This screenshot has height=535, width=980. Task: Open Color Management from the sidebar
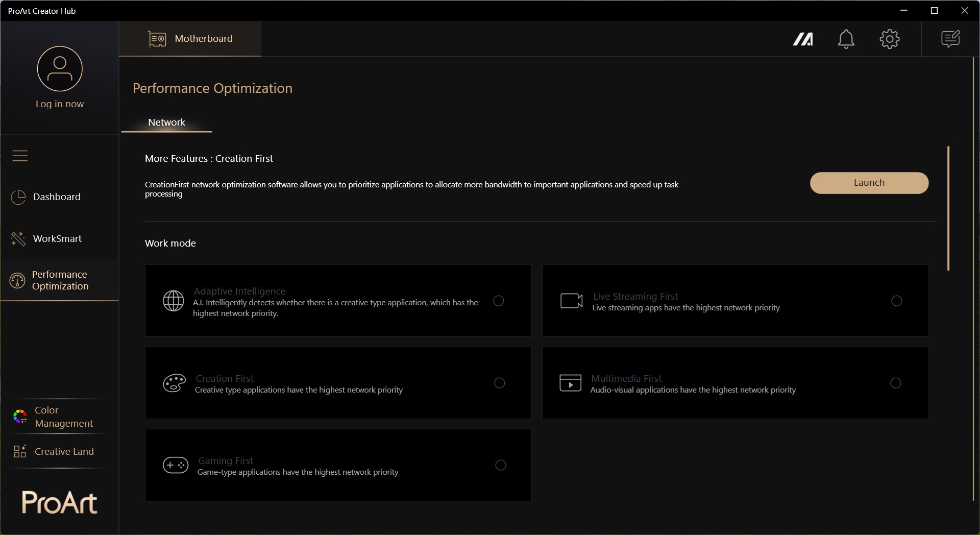coord(60,417)
